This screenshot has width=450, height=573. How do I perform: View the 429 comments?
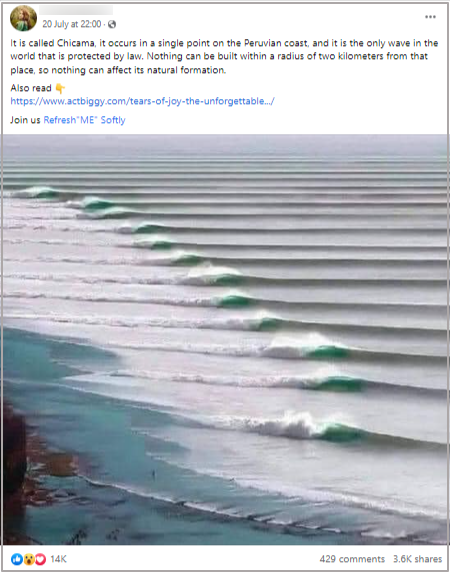point(352,559)
